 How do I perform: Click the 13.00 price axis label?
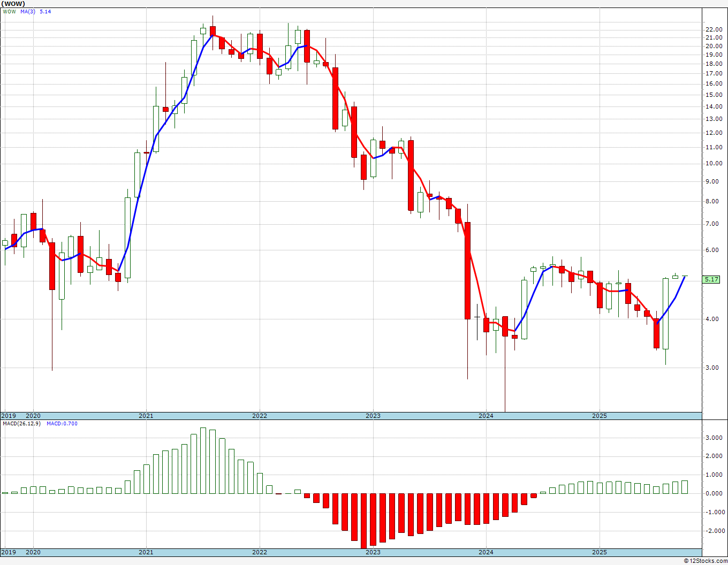[713, 119]
